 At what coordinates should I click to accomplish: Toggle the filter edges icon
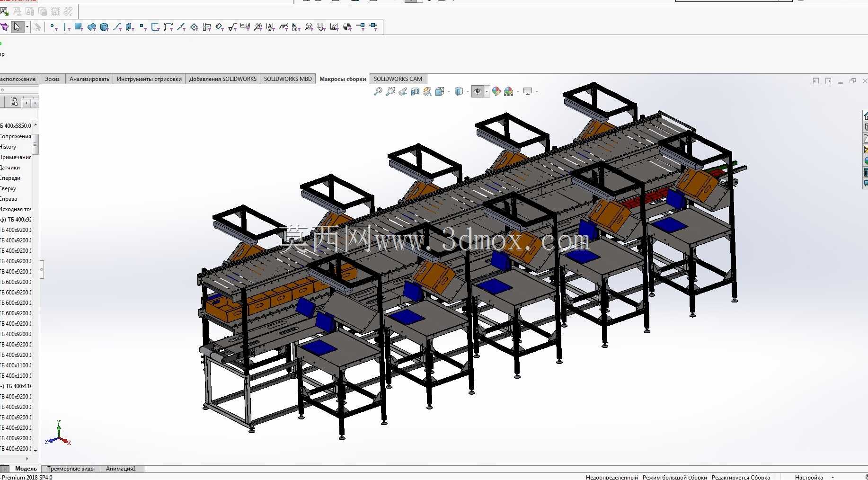pyautogui.click(x=67, y=27)
